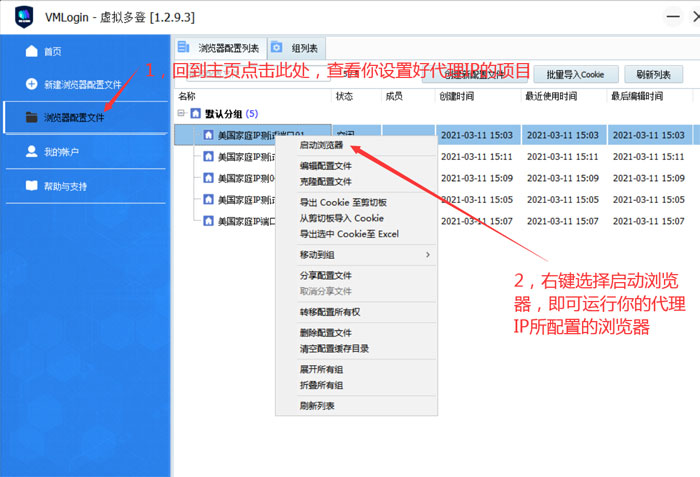Open the home icon 首页 in sidebar
The width and height of the screenshot is (700, 477).
[x=32, y=51]
